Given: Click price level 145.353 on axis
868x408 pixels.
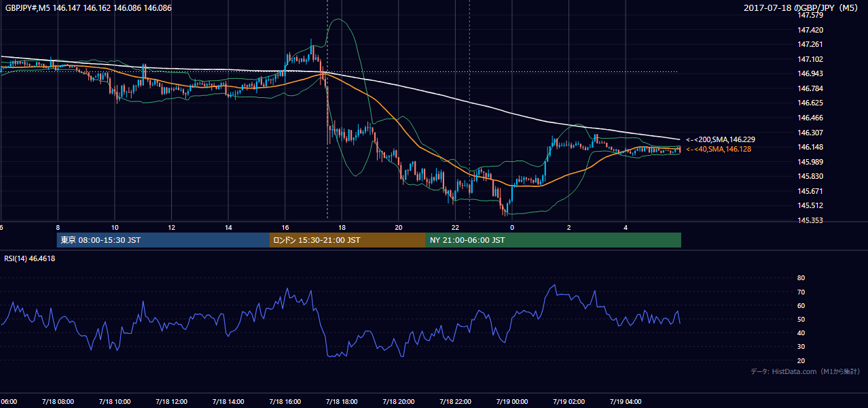Looking at the screenshot, I should point(812,220).
